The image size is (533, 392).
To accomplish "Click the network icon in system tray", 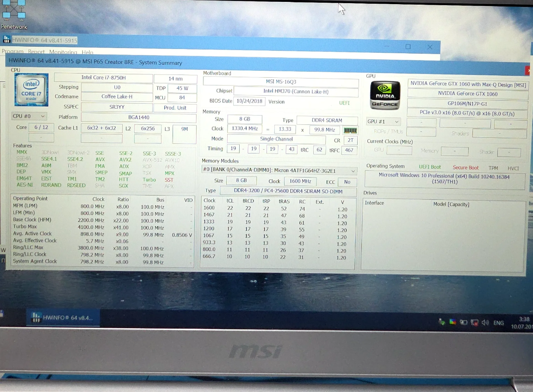I will coord(475,322).
